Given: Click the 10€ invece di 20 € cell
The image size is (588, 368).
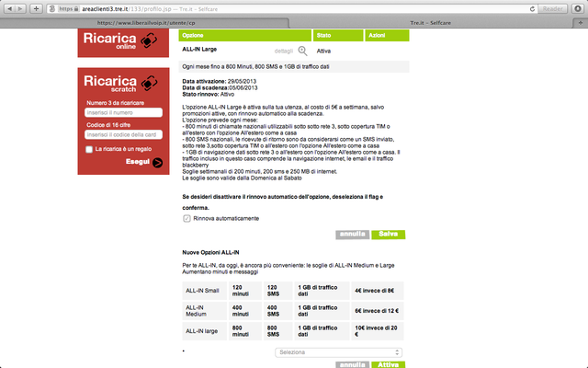Looking at the screenshot, I should point(378,331).
